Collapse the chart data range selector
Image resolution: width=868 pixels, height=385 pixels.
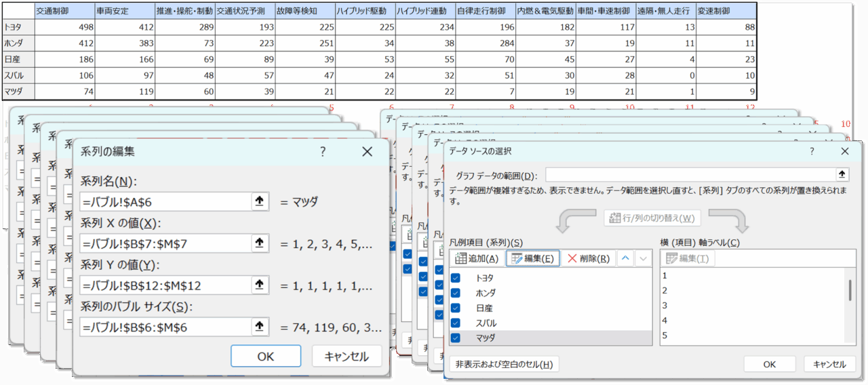coord(842,175)
